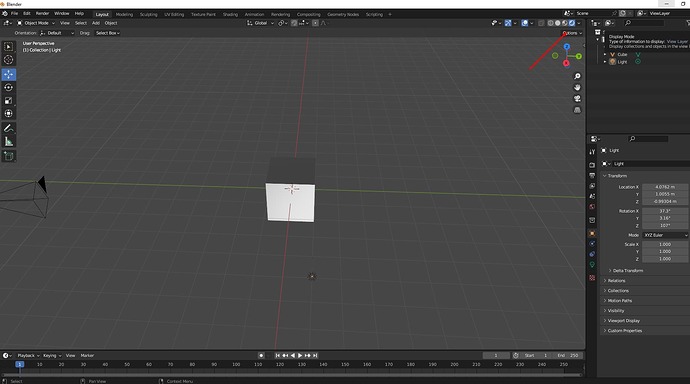This screenshot has height=384, width=690.
Task: Toggle viewport overlays
Action: click(525, 23)
